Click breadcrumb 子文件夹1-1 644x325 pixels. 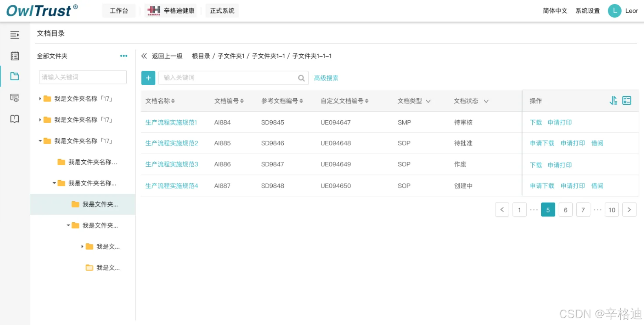[268, 56]
